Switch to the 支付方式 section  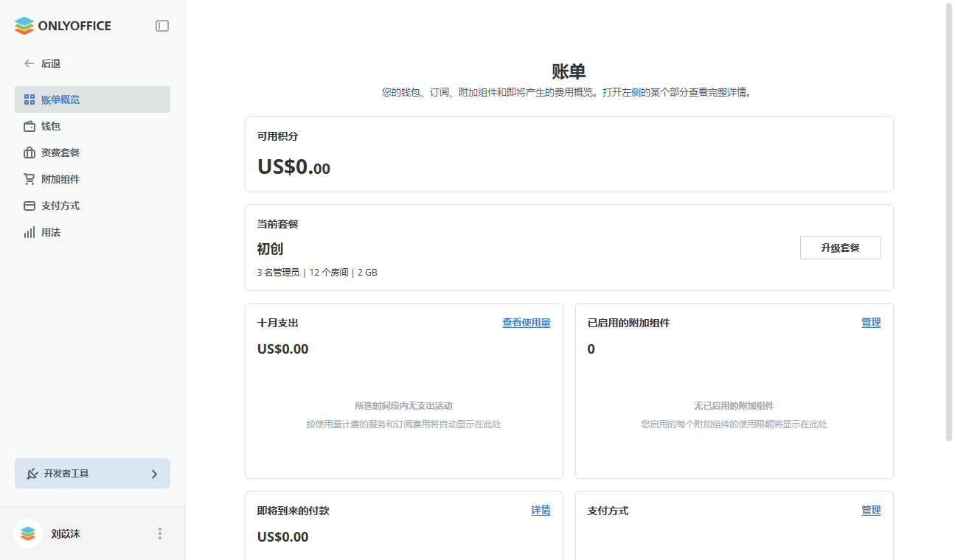pos(92,206)
